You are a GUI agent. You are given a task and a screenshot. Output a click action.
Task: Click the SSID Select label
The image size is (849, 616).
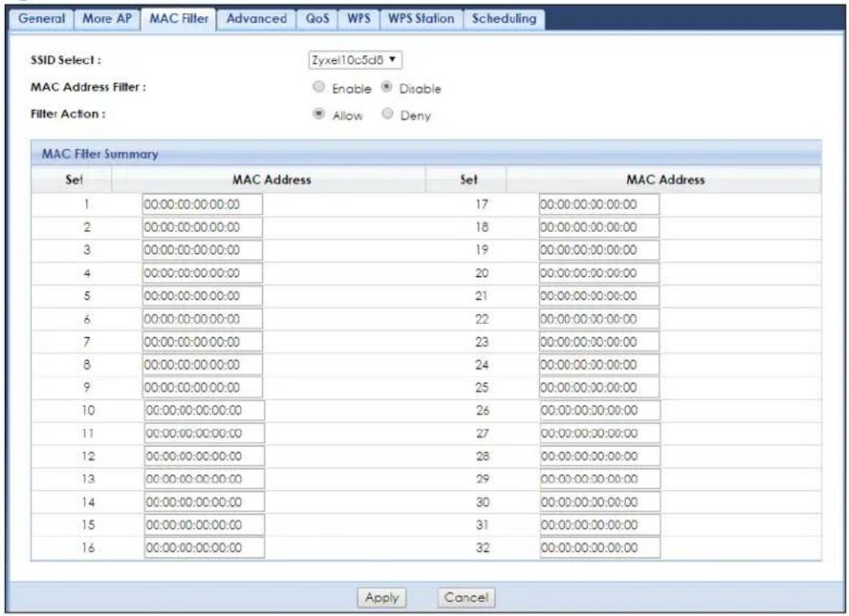coord(65,60)
